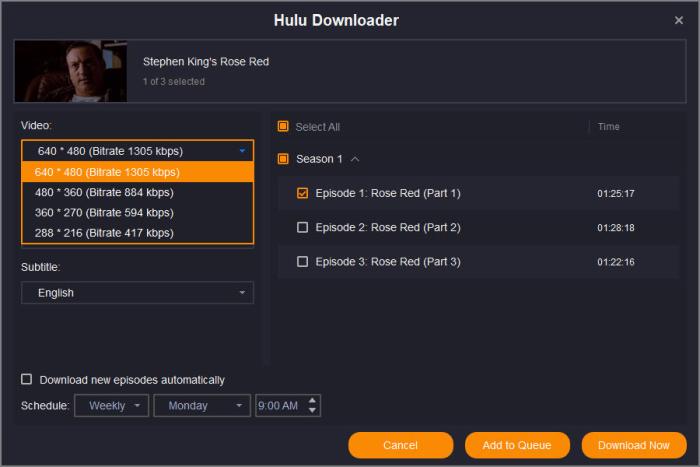
Task: Check Episode 3: Rose Red (Part 3)
Action: click(302, 262)
